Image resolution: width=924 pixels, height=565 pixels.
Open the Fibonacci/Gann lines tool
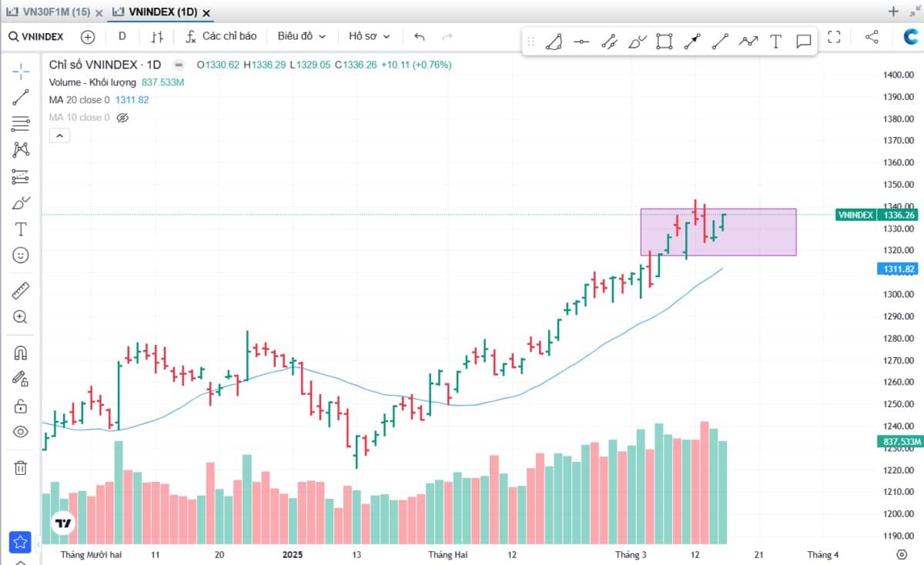21,123
